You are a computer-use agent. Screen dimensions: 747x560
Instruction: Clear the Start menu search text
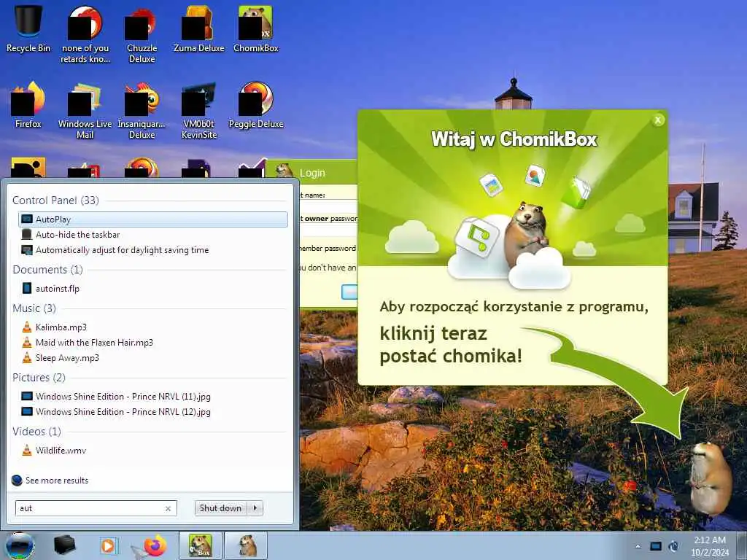[169, 508]
